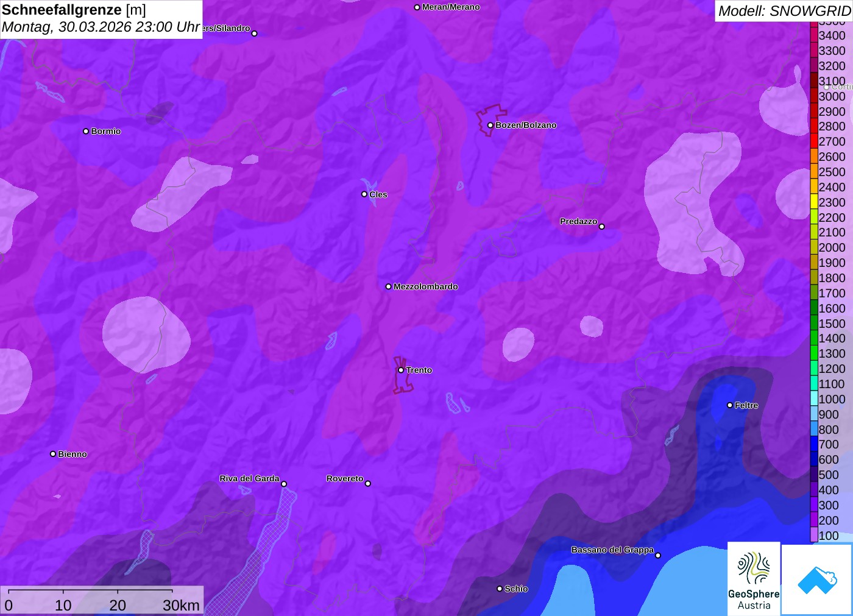Click the 3400 legend value
Screen dimensions: 853x616
(832, 35)
